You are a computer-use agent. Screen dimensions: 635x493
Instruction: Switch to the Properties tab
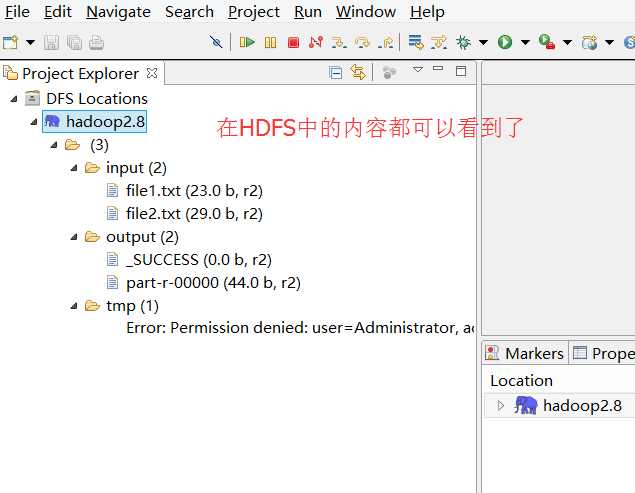coord(603,353)
